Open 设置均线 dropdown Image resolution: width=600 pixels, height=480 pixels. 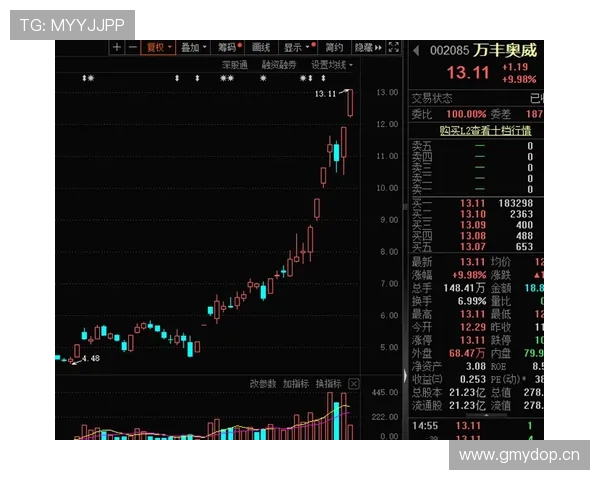coord(332,65)
